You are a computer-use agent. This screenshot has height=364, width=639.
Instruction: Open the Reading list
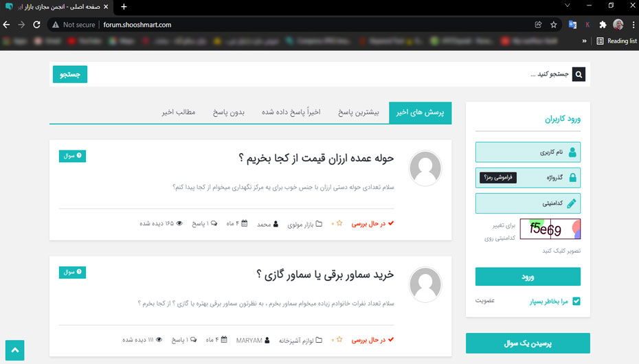[x=616, y=41]
